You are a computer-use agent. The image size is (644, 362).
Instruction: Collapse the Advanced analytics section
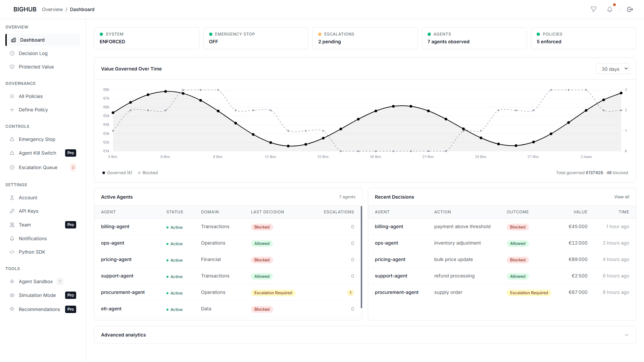(x=626, y=335)
